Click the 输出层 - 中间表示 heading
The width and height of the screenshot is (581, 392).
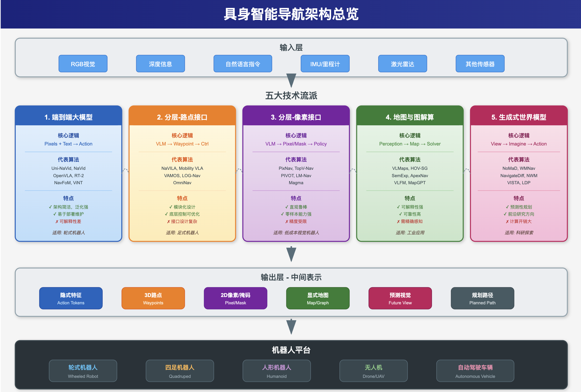[291, 277]
